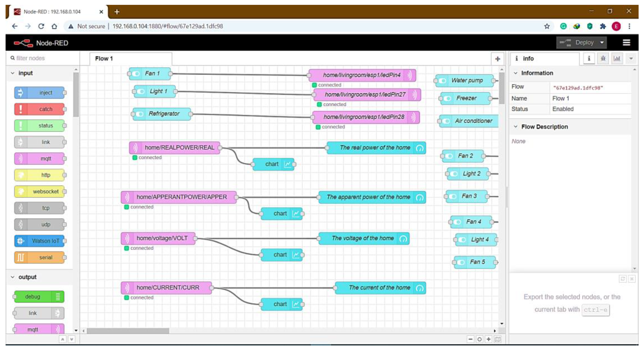Image resolution: width=644 pixels, height=351 pixels.
Task: Open the Deploy options dropdown arrow
Action: coord(602,43)
